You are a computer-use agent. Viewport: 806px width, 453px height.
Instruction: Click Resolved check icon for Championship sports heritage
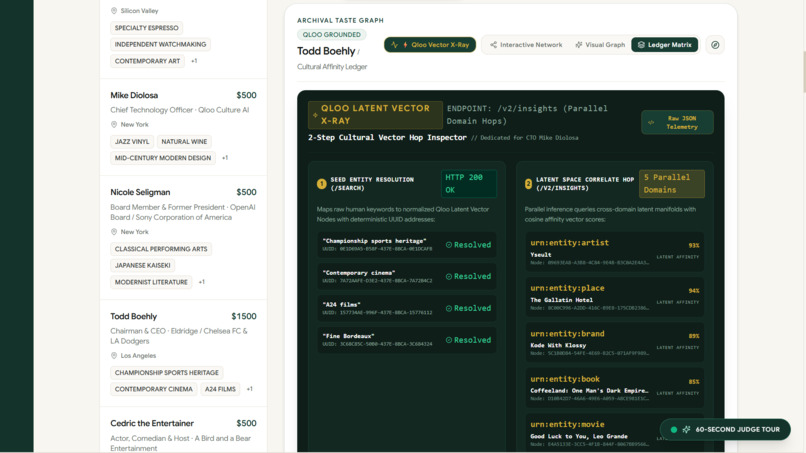pos(449,245)
